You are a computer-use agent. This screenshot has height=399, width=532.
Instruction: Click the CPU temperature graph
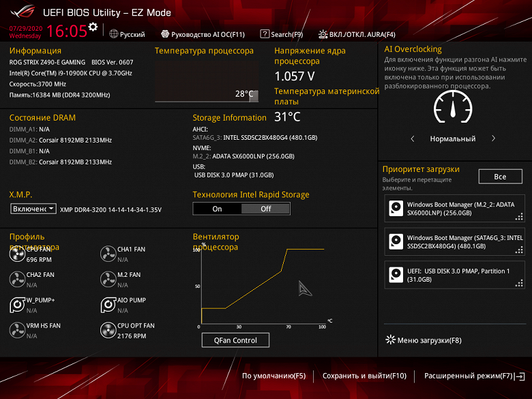[x=207, y=81]
